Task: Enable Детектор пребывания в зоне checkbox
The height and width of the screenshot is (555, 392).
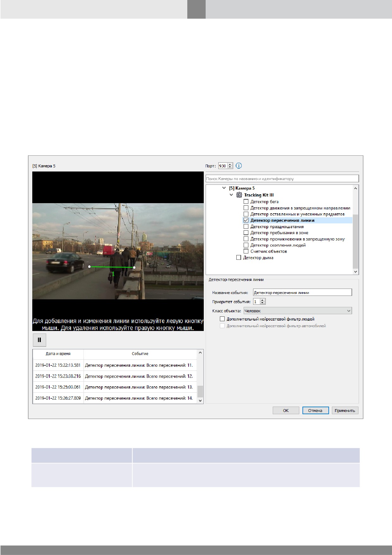Action: tap(246, 233)
